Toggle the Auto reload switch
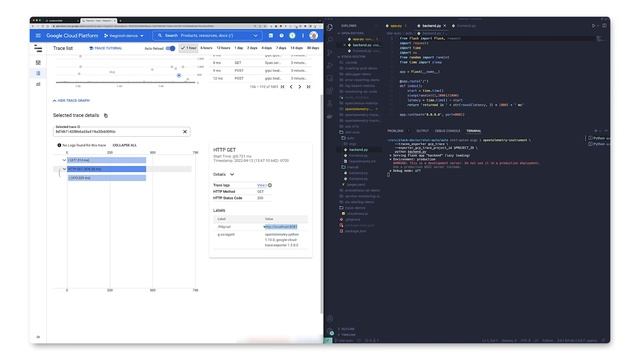Viewport: 640px width, 360px height. pos(171,48)
